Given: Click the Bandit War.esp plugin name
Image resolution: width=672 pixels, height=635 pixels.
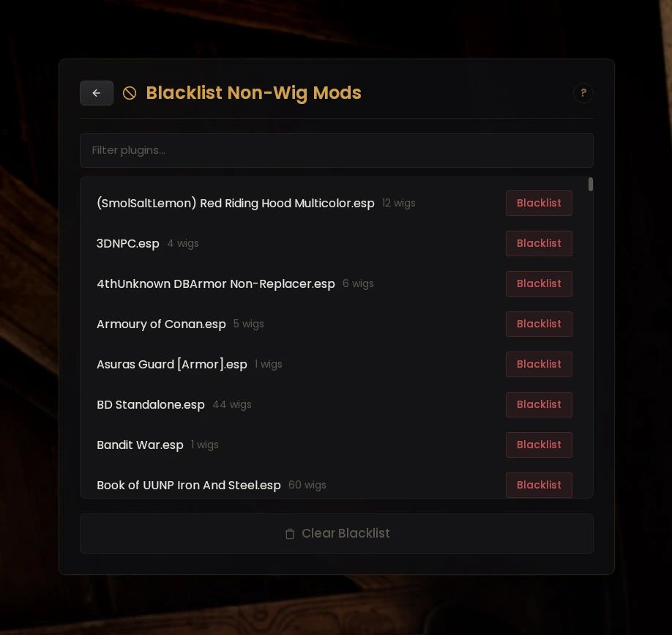Looking at the screenshot, I should tap(140, 445).
